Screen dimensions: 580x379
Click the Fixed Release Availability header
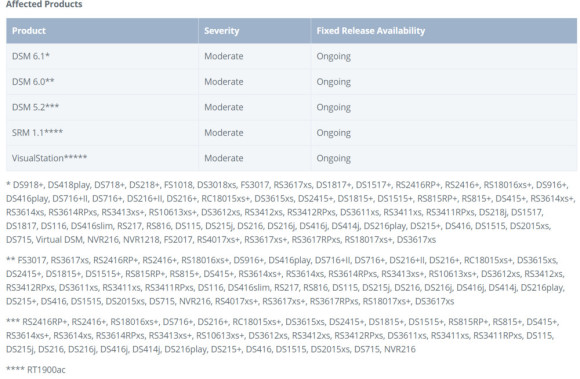click(371, 31)
